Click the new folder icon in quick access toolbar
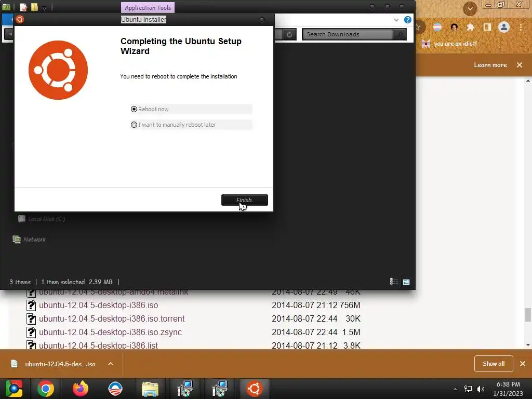The image size is (532, 399). pos(34,7)
